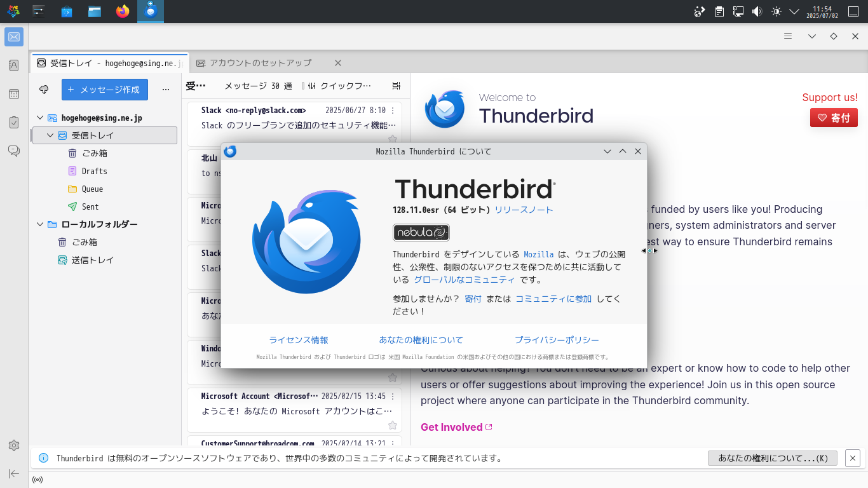868x488 pixels.
Task: Open the グローバルなコミュニティ link
Action: (x=465, y=280)
